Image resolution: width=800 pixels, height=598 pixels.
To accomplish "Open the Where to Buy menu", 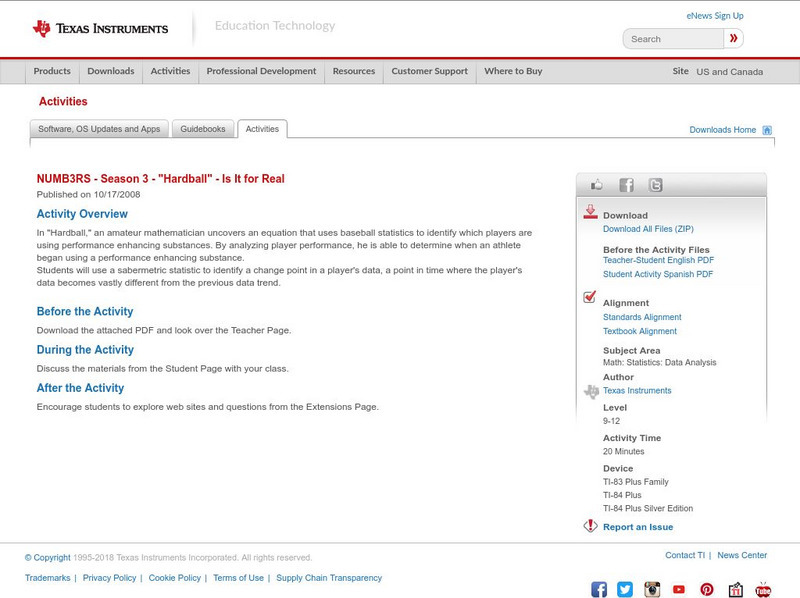I will coord(513,71).
